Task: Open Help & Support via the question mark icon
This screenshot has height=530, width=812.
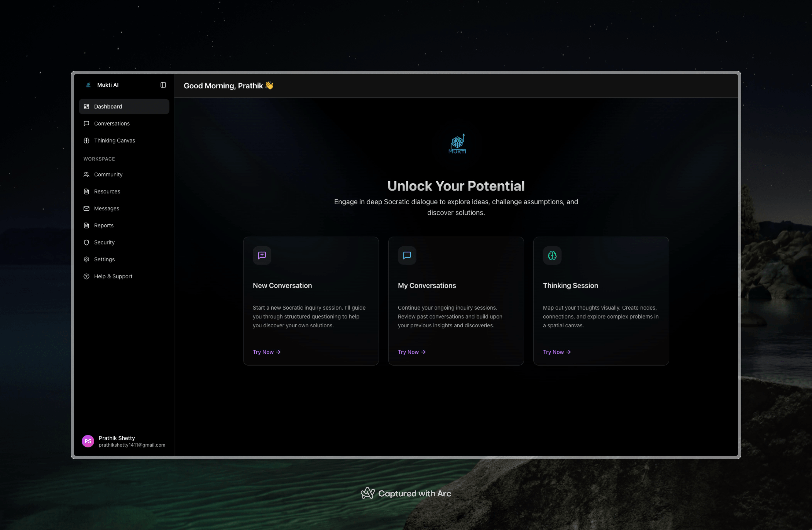Action: (x=86, y=276)
